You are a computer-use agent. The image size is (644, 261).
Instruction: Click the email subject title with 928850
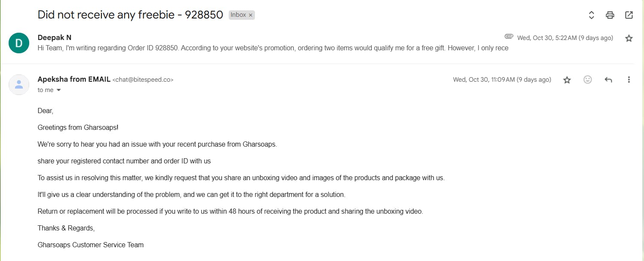(x=130, y=15)
